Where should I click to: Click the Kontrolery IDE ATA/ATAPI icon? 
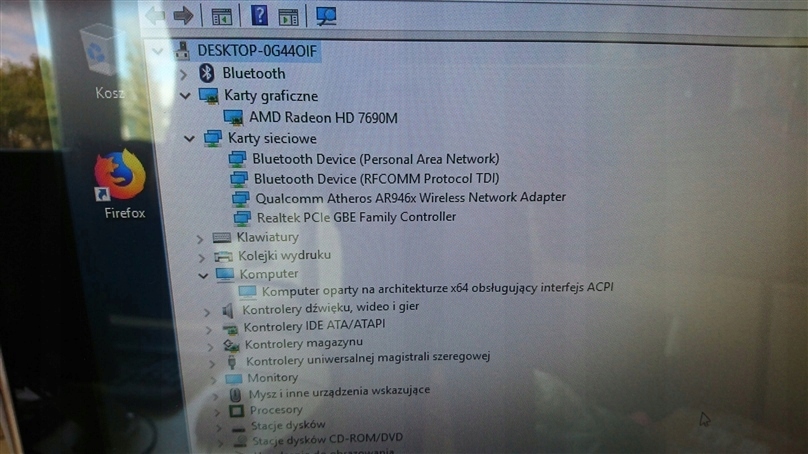[230, 328]
